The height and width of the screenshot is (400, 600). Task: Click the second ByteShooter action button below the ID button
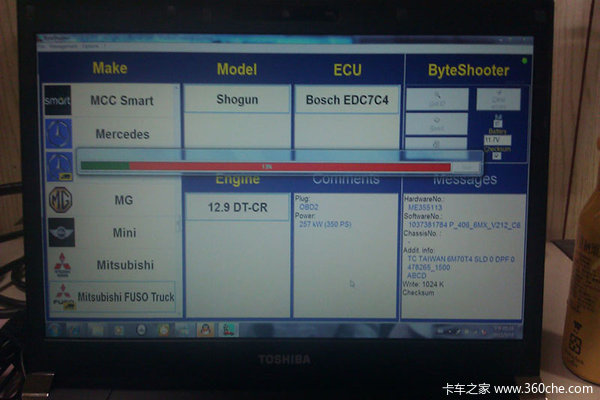[437, 124]
